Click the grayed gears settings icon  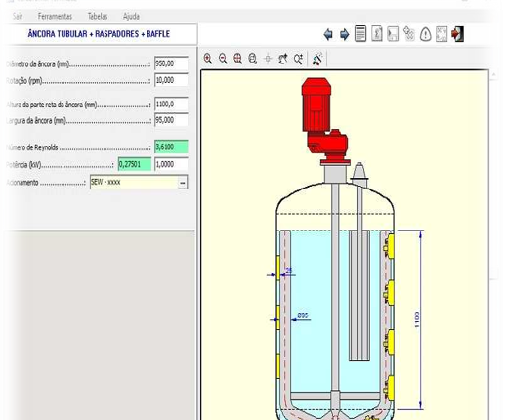pyautogui.click(x=409, y=33)
